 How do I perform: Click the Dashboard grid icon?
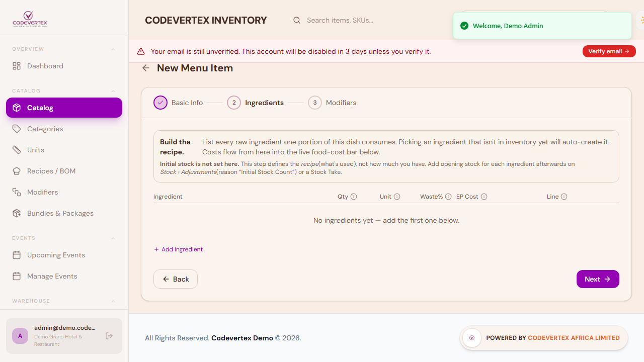point(17,66)
